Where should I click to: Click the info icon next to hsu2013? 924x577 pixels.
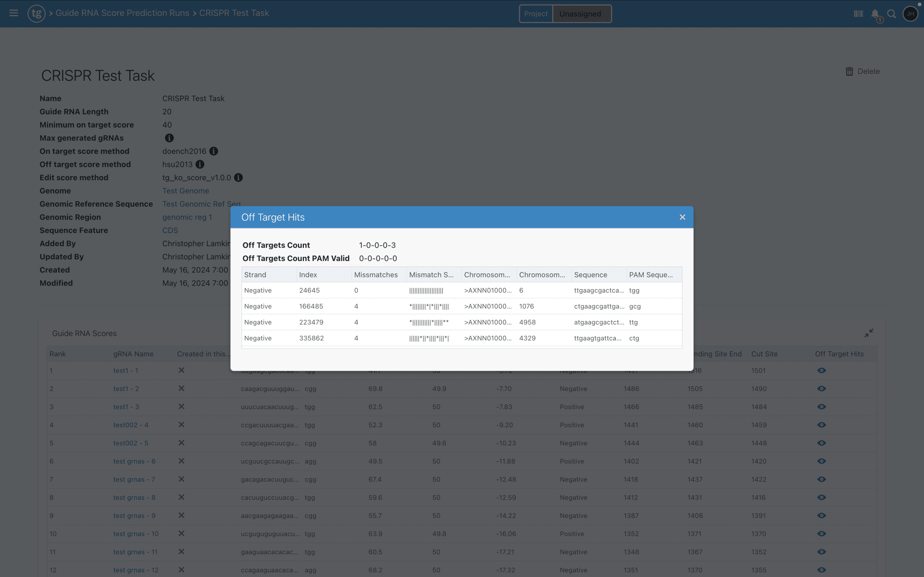pos(200,164)
